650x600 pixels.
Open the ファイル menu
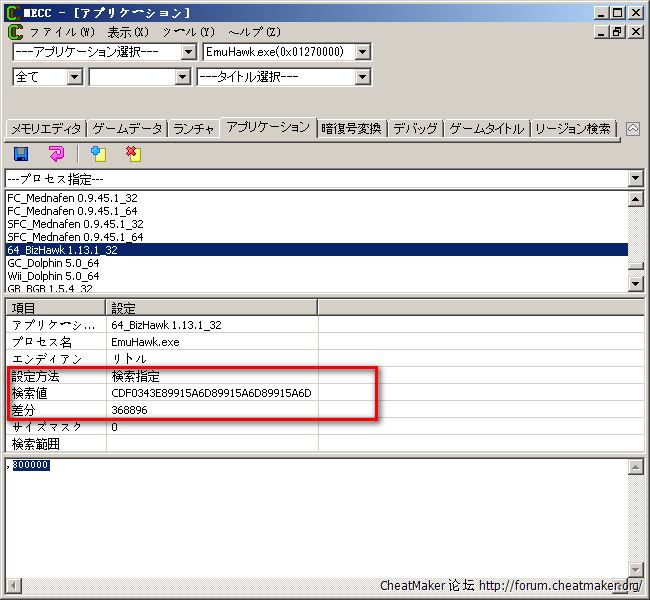click(x=63, y=32)
